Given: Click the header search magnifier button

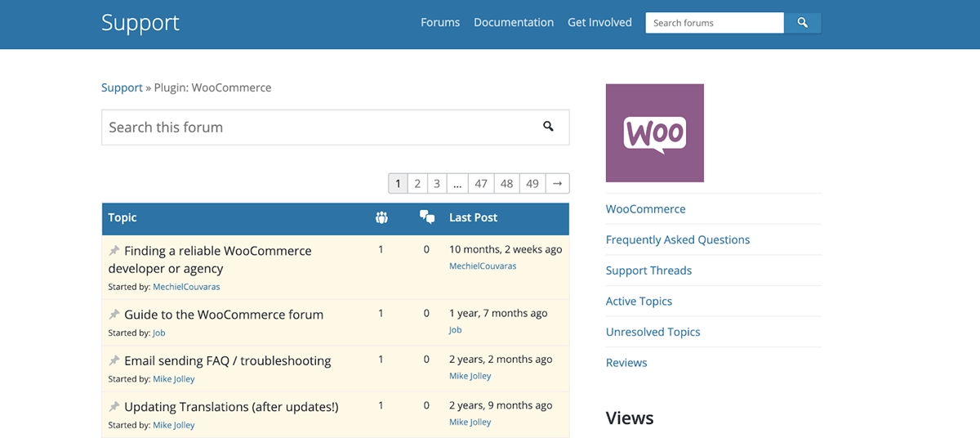Looking at the screenshot, I should 802,23.
